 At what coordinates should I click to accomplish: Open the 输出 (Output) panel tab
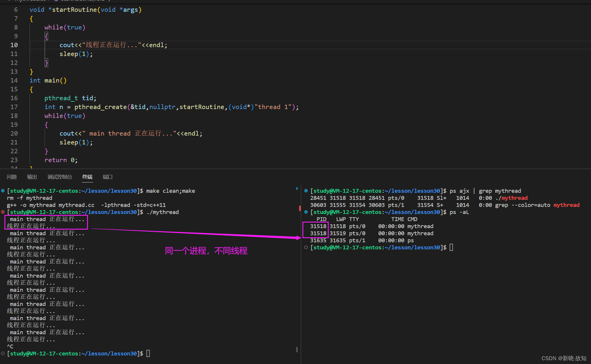(32, 177)
